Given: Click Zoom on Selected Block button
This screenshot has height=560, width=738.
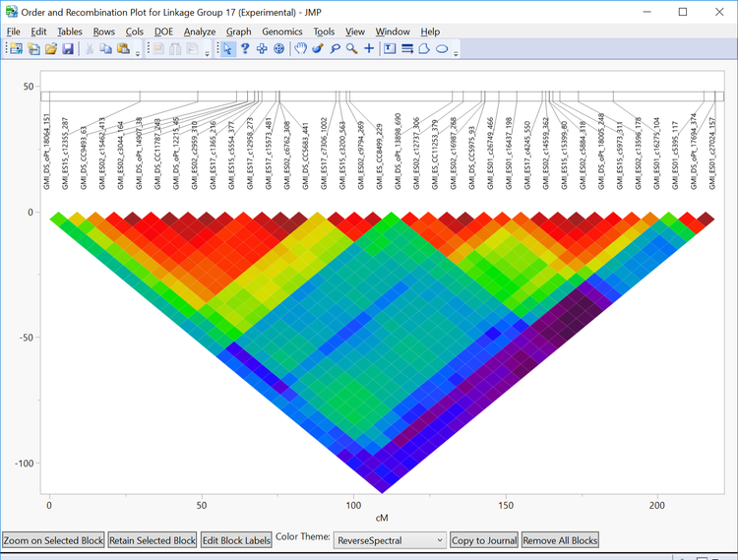Looking at the screenshot, I should [x=53, y=540].
